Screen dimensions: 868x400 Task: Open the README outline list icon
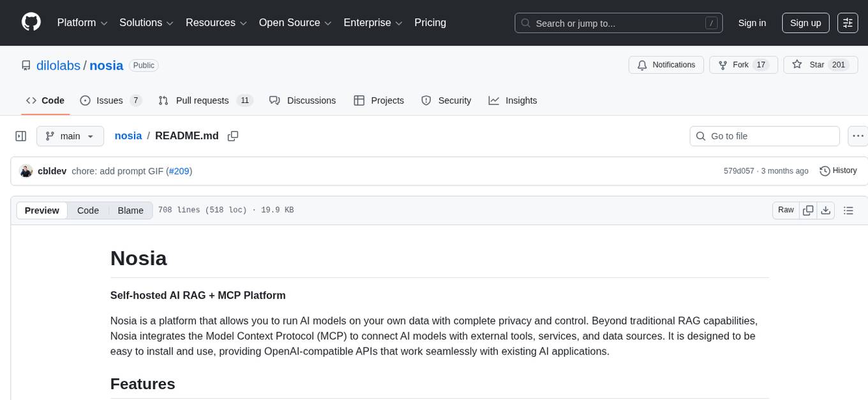point(849,210)
